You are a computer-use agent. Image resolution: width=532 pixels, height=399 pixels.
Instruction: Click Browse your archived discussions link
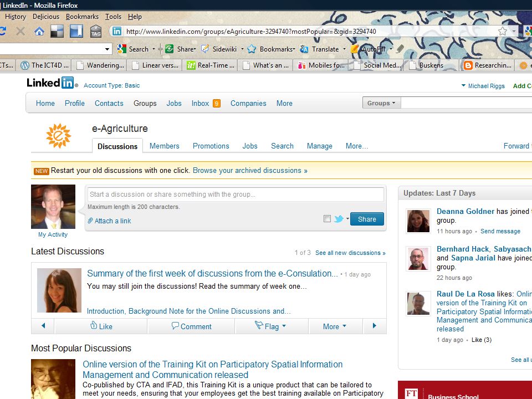[x=250, y=170]
